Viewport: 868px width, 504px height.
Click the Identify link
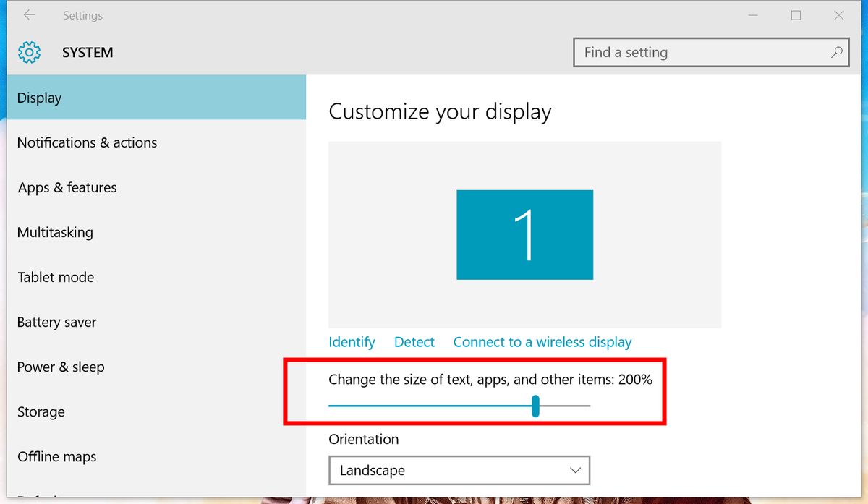(352, 341)
